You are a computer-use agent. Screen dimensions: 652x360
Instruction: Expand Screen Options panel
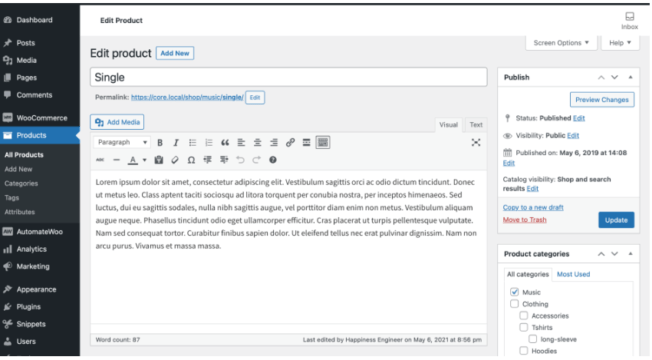coord(561,43)
